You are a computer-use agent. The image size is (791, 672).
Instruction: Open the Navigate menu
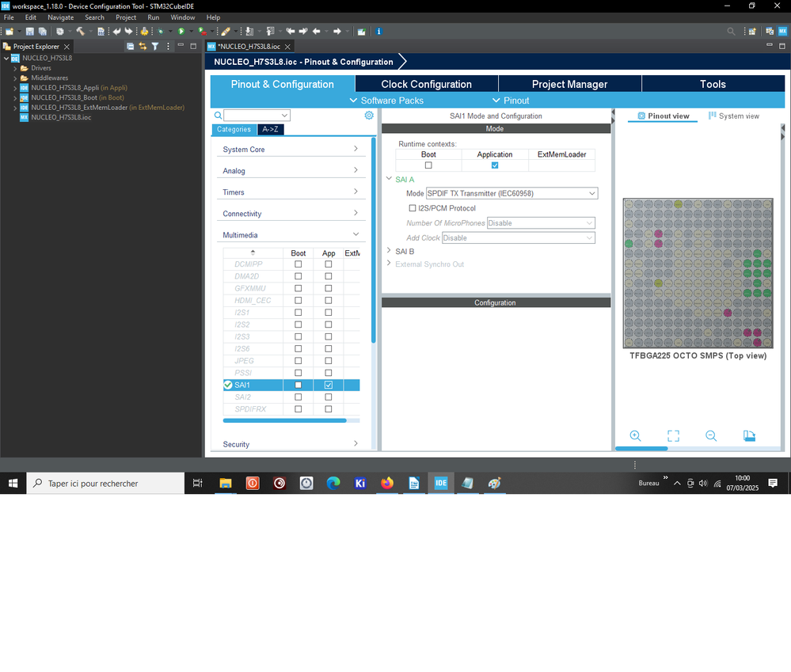point(60,17)
